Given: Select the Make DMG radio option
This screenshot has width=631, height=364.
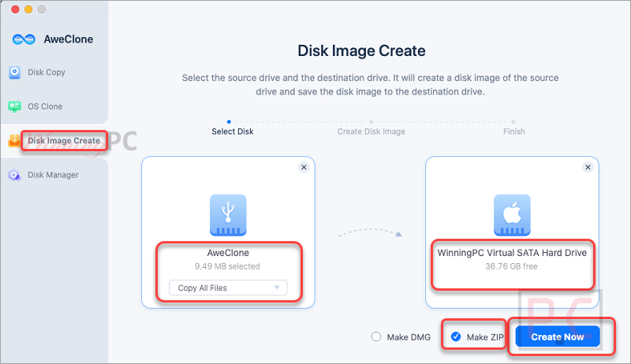Looking at the screenshot, I should [x=376, y=336].
